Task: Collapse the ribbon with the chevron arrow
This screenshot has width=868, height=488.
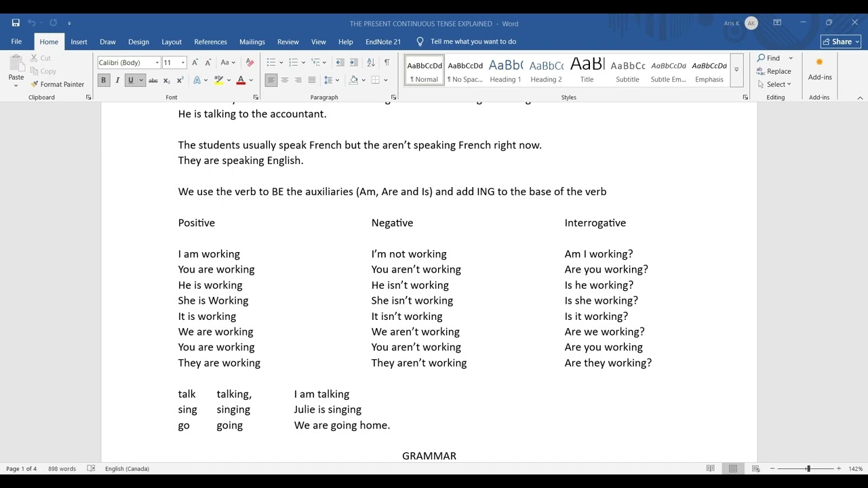Action: 860,98
